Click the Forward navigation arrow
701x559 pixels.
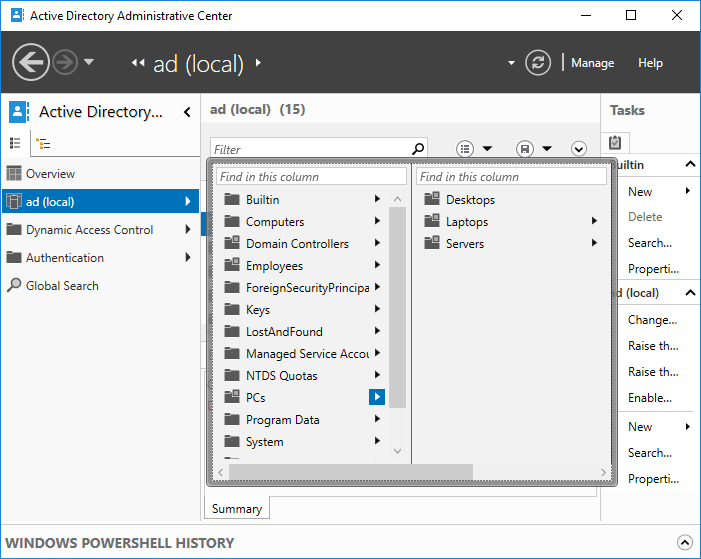[x=65, y=62]
